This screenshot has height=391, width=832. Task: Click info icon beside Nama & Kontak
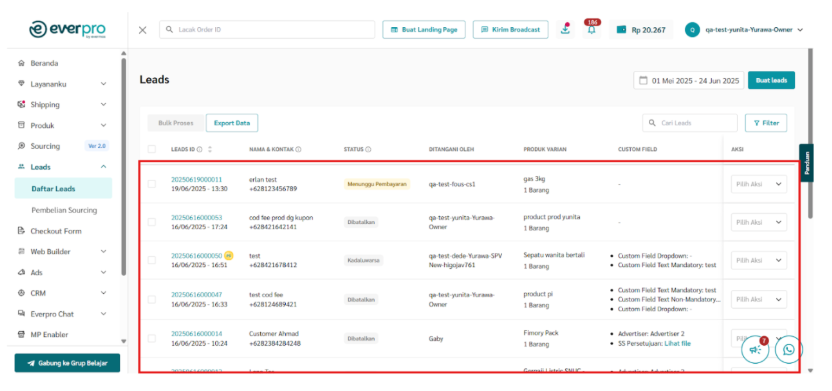tap(298, 150)
